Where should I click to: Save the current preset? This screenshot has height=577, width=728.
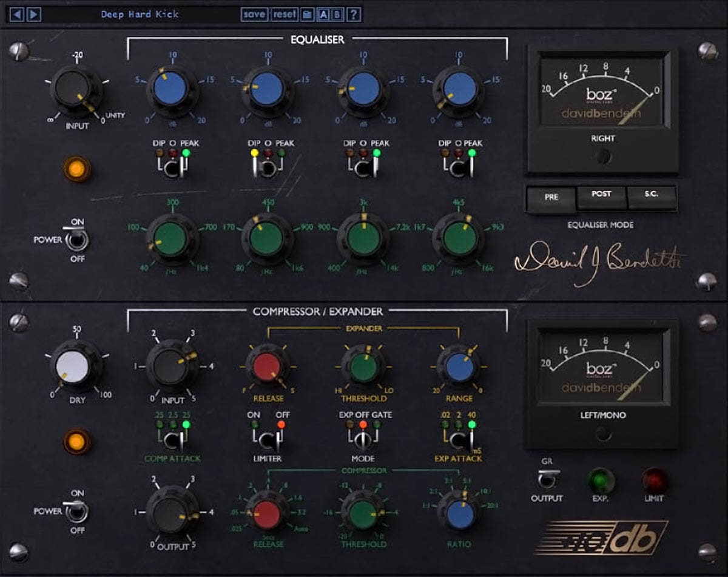point(254,14)
